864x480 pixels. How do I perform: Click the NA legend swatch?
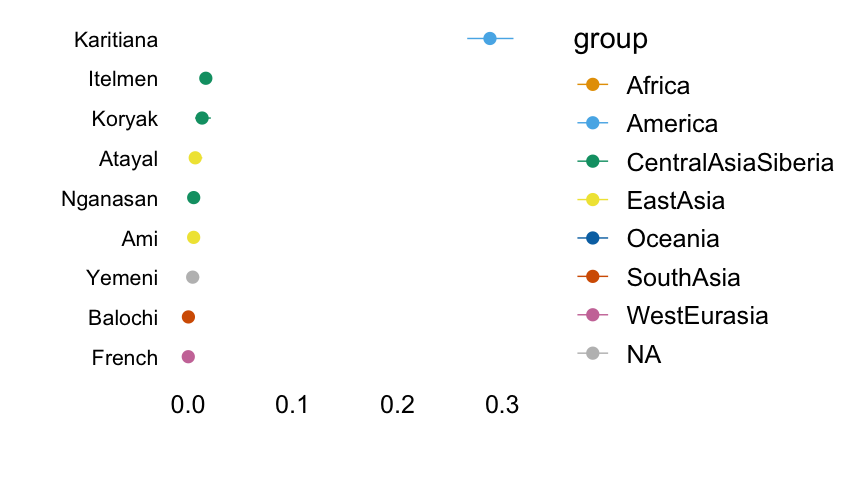(592, 353)
